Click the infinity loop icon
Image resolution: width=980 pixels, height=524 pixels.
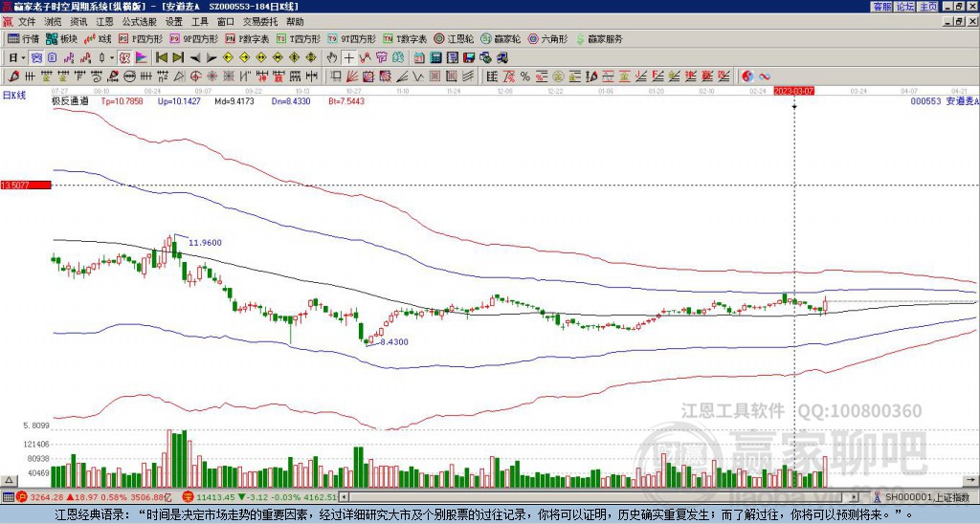click(x=765, y=76)
